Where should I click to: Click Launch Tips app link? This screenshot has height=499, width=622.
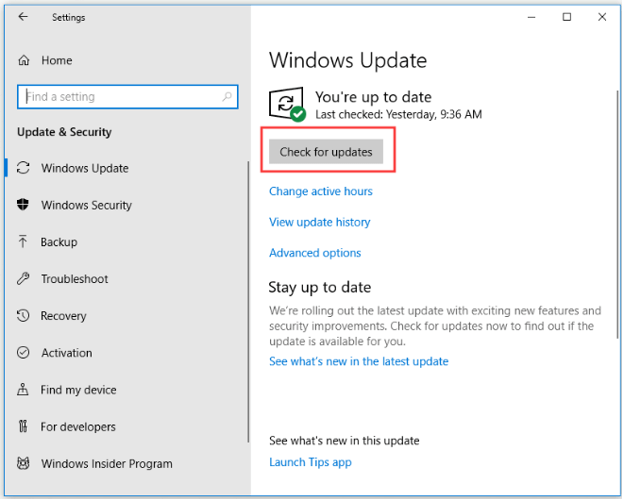(310, 462)
